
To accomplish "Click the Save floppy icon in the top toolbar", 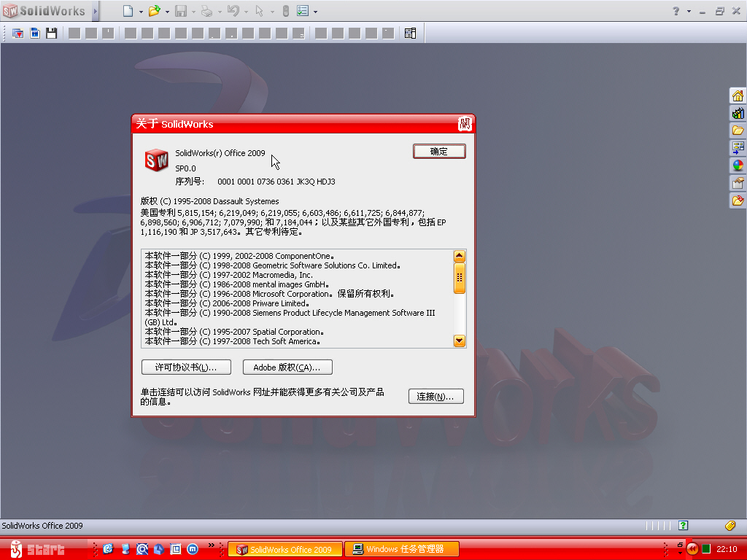I will point(181,11).
